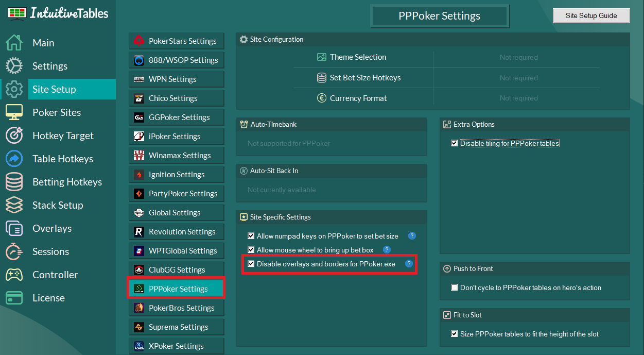The width and height of the screenshot is (644, 355).
Task: Click the ClubGG logo icon
Action: [x=139, y=270]
